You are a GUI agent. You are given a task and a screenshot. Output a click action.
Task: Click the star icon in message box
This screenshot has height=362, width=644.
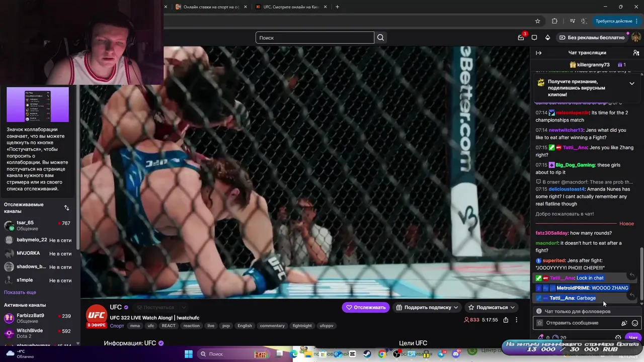[540, 323]
